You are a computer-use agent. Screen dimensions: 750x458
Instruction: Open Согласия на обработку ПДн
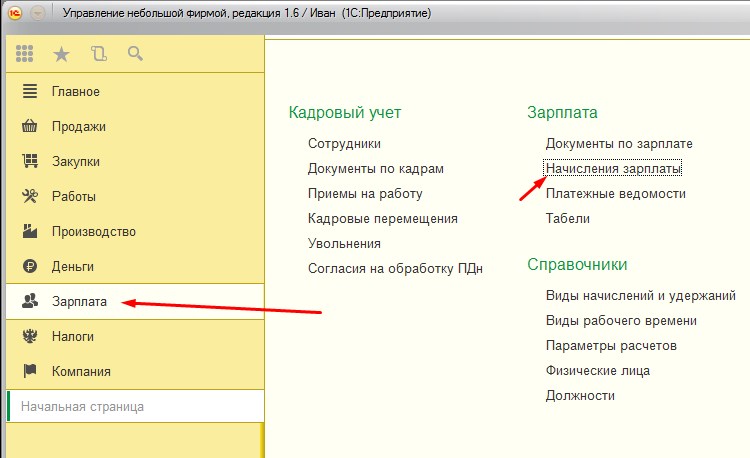tap(395, 269)
